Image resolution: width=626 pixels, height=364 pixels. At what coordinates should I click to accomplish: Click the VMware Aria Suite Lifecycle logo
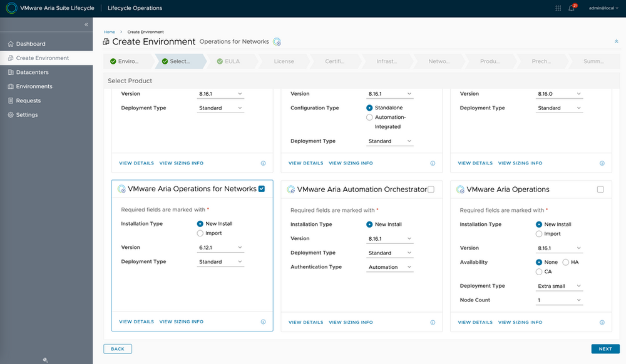(x=11, y=8)
